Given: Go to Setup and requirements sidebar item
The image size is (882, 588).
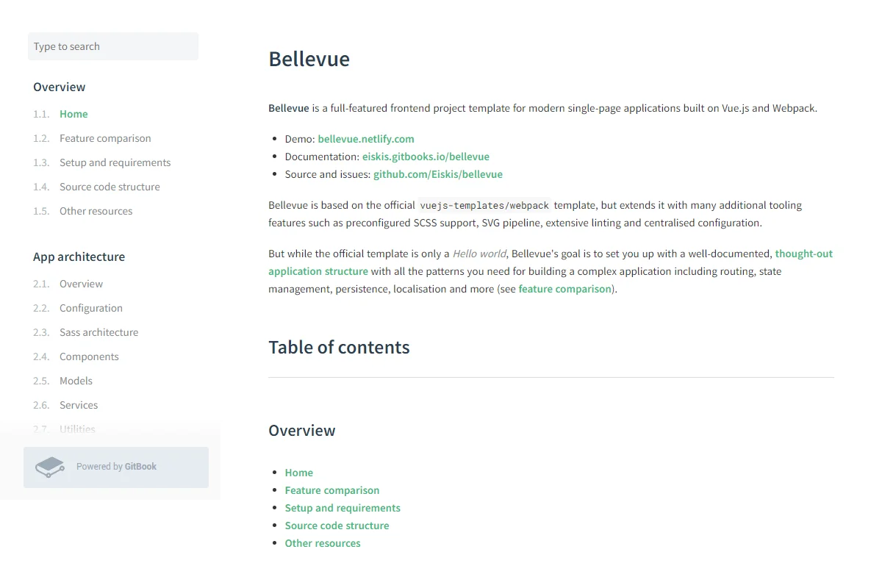Looking at the screenshot, I should pos(115,162).
